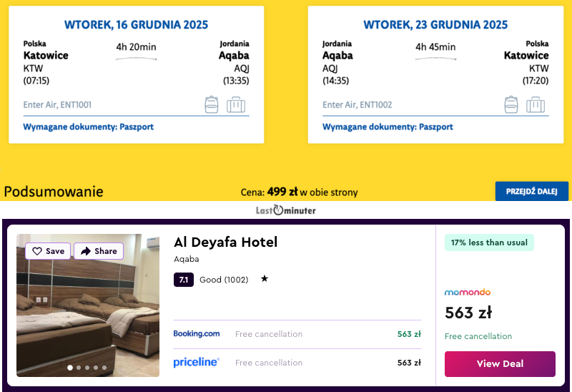The image size is (572, 392).
Task: Save Al Deyafa Hotel with the heart button
Action: coord(48,251)
